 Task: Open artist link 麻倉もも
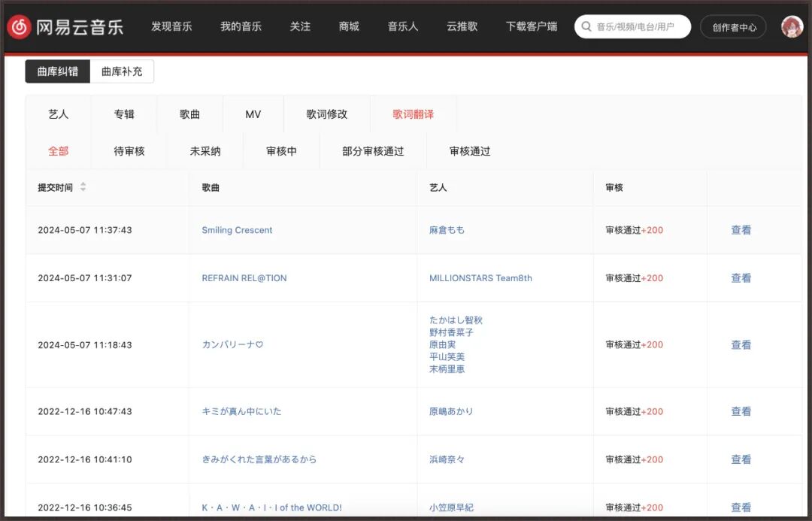(x=447, y=230)
